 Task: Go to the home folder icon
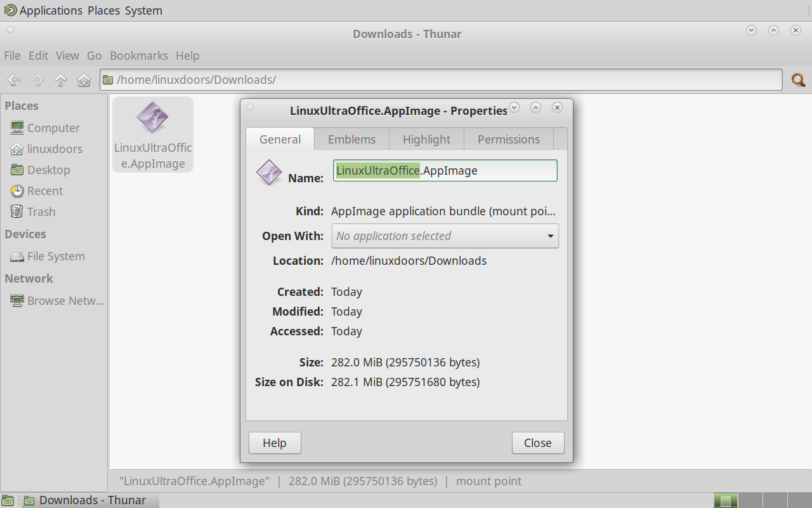pyautogui.click(x=84, y=80)
